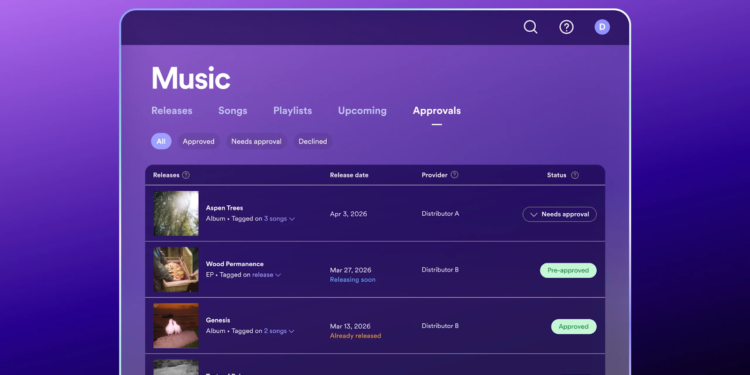Click the Approved status badge for Genesis

pyautogui.click(x=574, y=327)
